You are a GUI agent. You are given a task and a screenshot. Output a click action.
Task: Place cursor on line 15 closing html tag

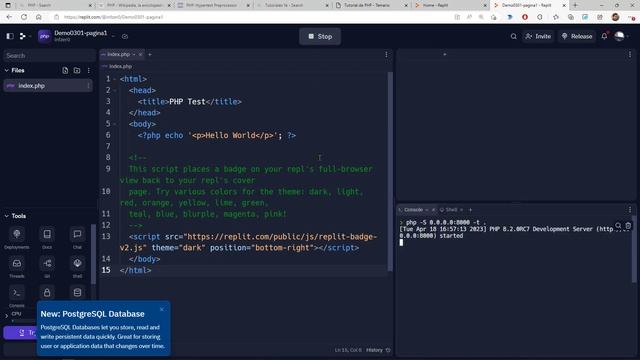tap(136, 270)
